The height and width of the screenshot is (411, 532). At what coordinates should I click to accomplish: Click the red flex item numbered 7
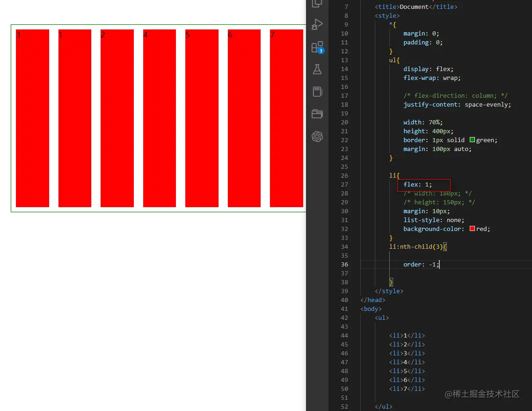point(286,118)
